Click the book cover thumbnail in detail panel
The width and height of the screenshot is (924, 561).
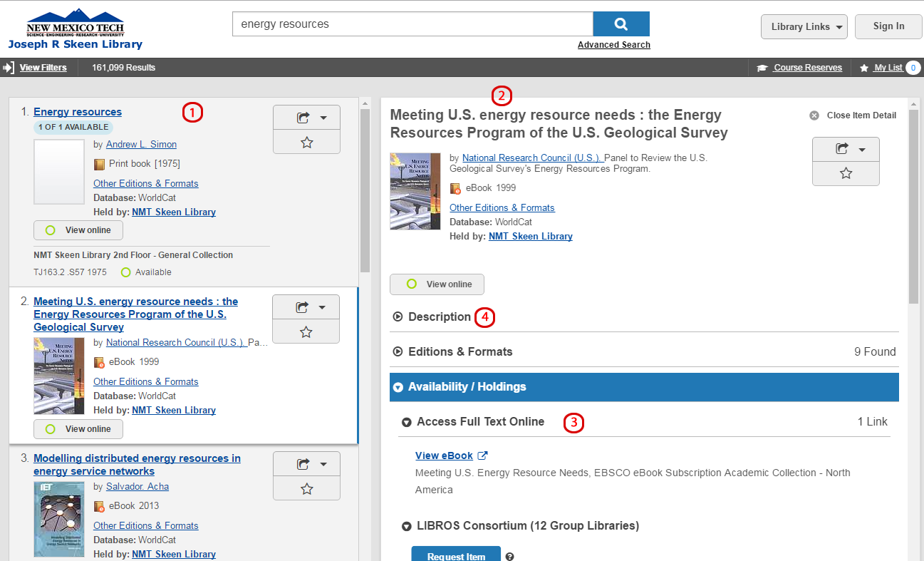[415, 191]
